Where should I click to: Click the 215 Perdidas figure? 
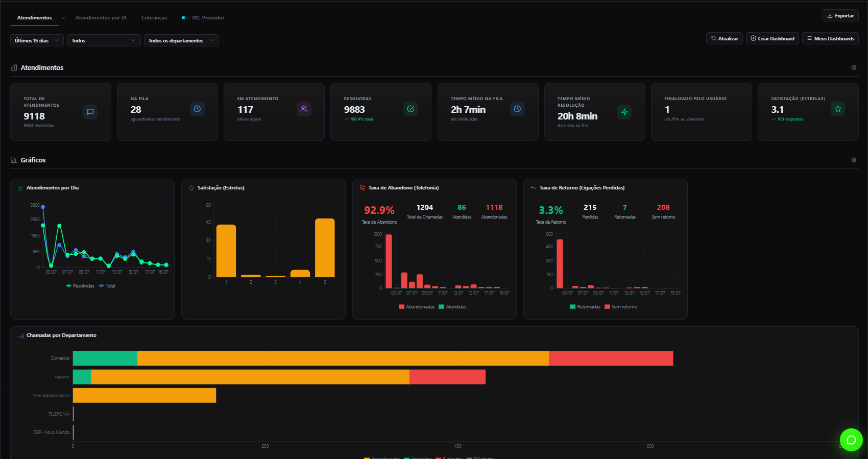point(590,207)
